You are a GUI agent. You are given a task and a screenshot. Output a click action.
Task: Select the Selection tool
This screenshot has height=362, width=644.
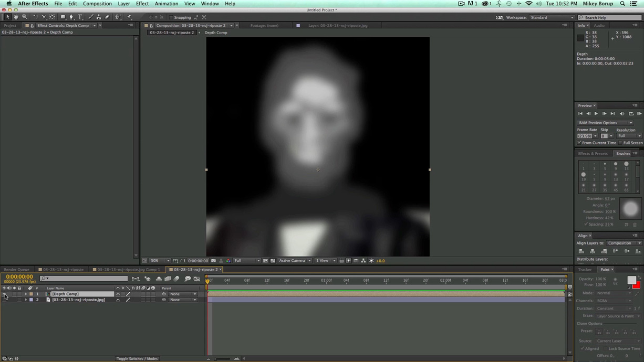tap(7, 17)
